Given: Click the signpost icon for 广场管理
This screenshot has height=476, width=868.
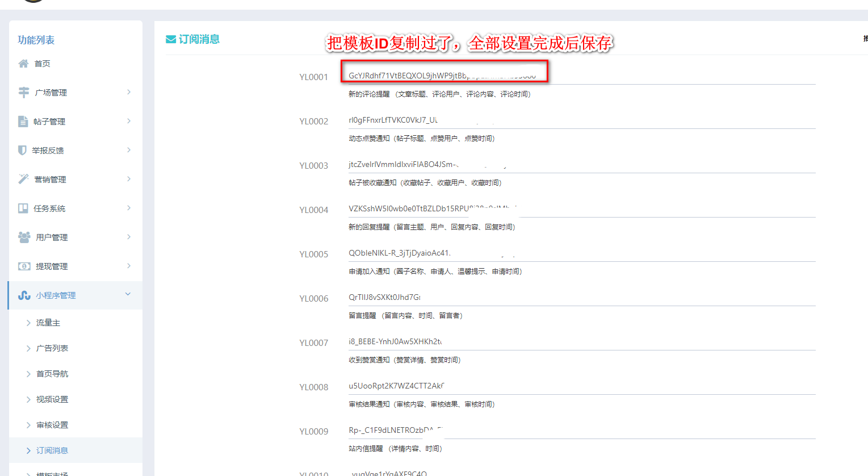Looking at the screenshot, I should coord(24,92).
